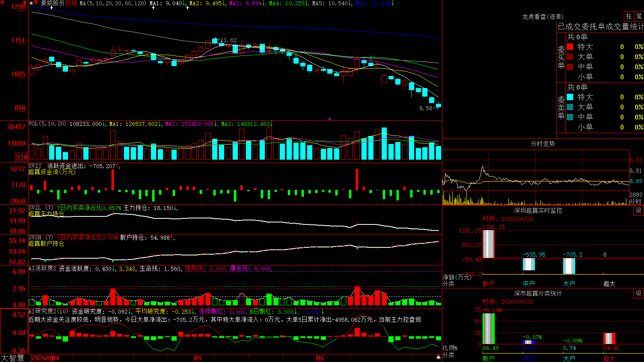The width and height of the screenshot is (644, 362).
Task: Click the 2026/04 date label on the axis
Action: (x=45, y=358)
